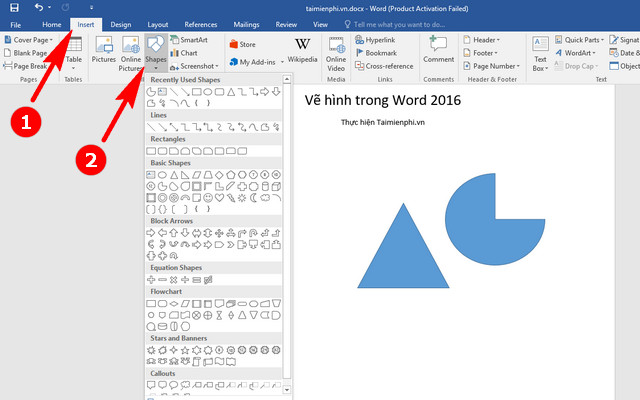Insert a Page Break
This screenshot has height=400, width=640.
[x=25, y=66]
